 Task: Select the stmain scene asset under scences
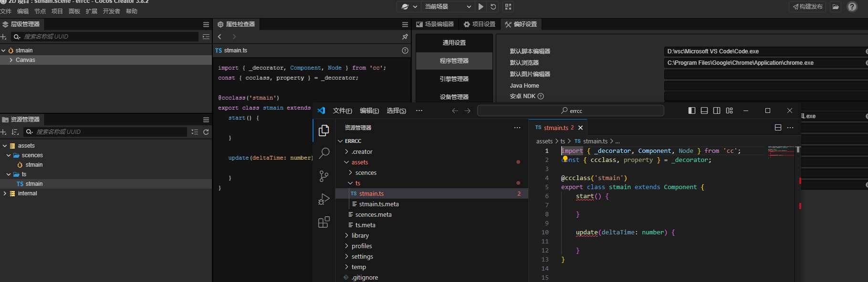34,165
